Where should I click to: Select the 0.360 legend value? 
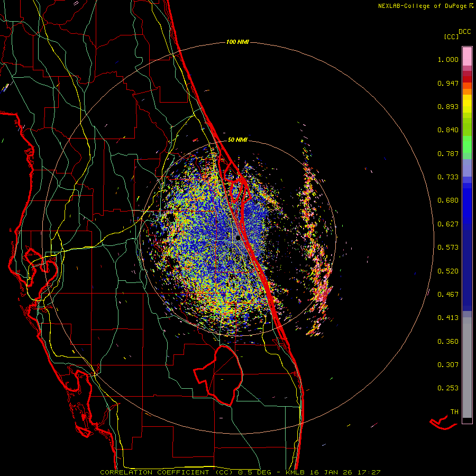click(x=448, y=342)
